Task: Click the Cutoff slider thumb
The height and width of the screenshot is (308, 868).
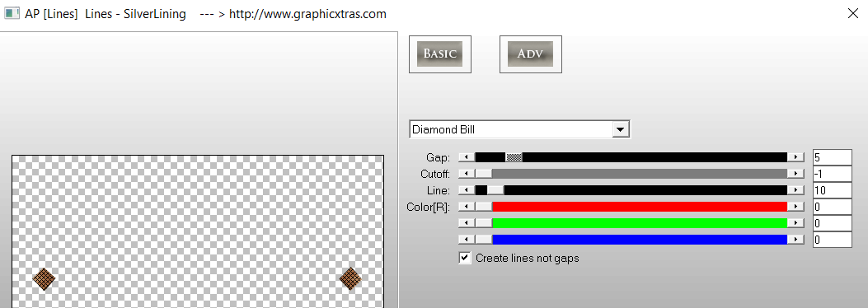Action: [x=483, y=174]
